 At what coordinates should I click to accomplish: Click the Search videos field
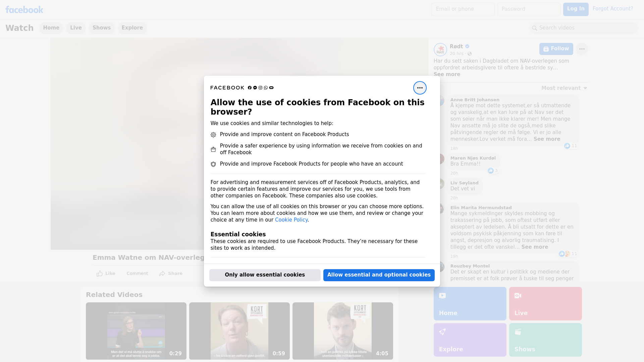coord(584,28)
